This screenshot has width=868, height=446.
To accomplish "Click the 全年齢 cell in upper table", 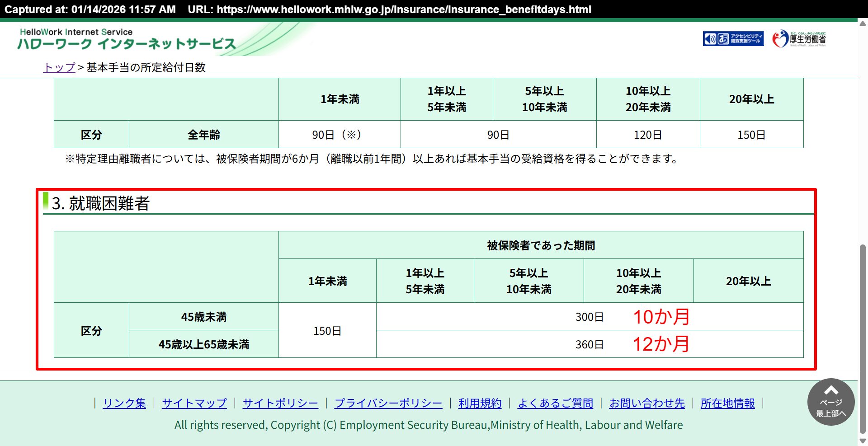I will 204,135.
